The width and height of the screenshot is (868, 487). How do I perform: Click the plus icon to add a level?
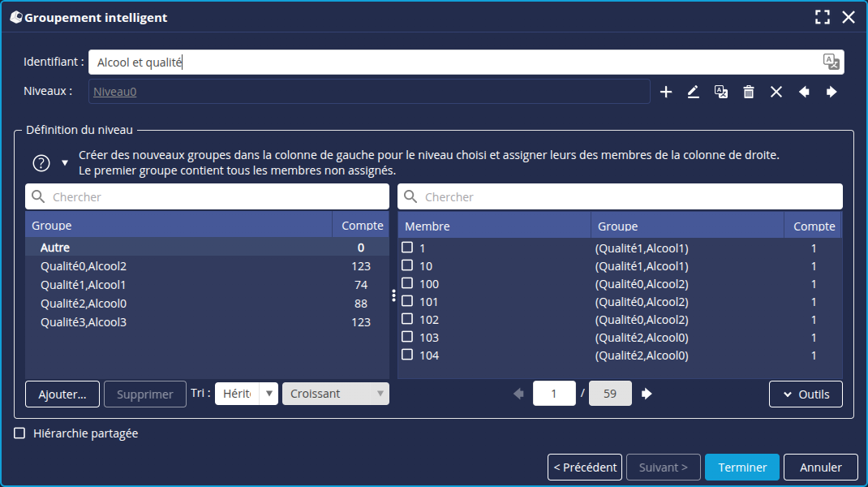[x=666, y=92]
